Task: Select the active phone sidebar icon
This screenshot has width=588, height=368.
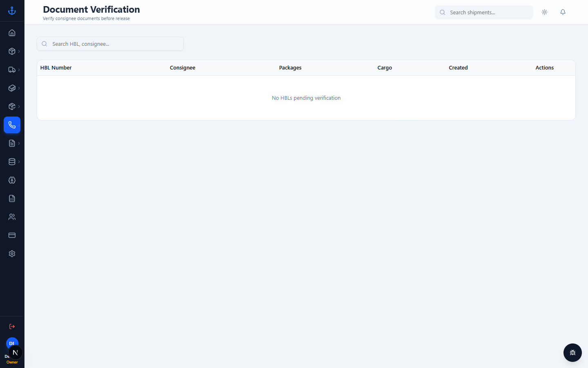Action: click(x=12, y=125)
